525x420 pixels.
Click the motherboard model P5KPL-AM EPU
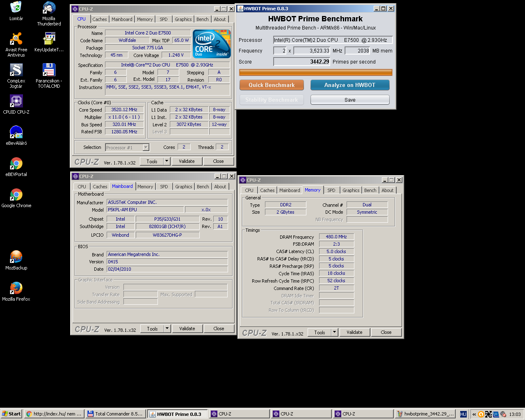coord(145,210)
